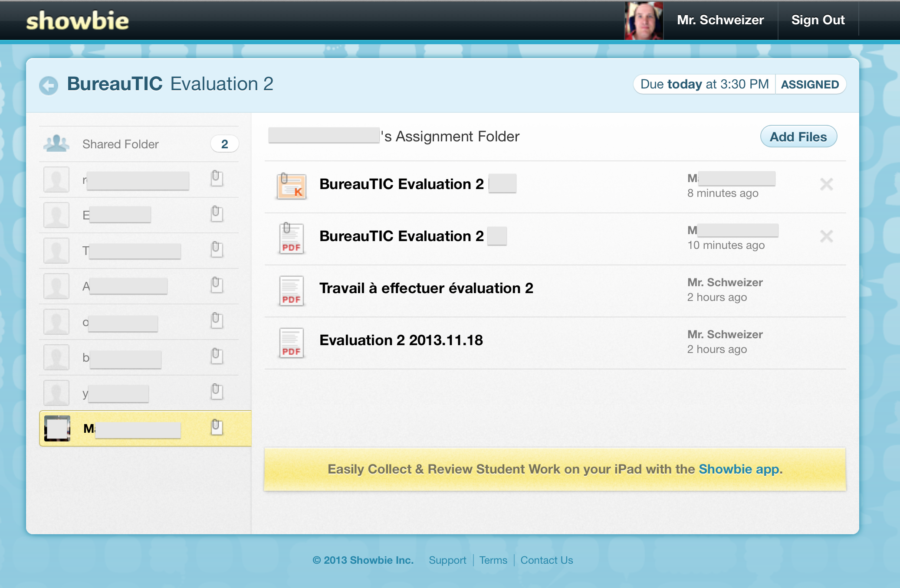Open the 10 minutes ago PDF icon
This screenshot has height=588, width=900.
[x=292, y=238]
